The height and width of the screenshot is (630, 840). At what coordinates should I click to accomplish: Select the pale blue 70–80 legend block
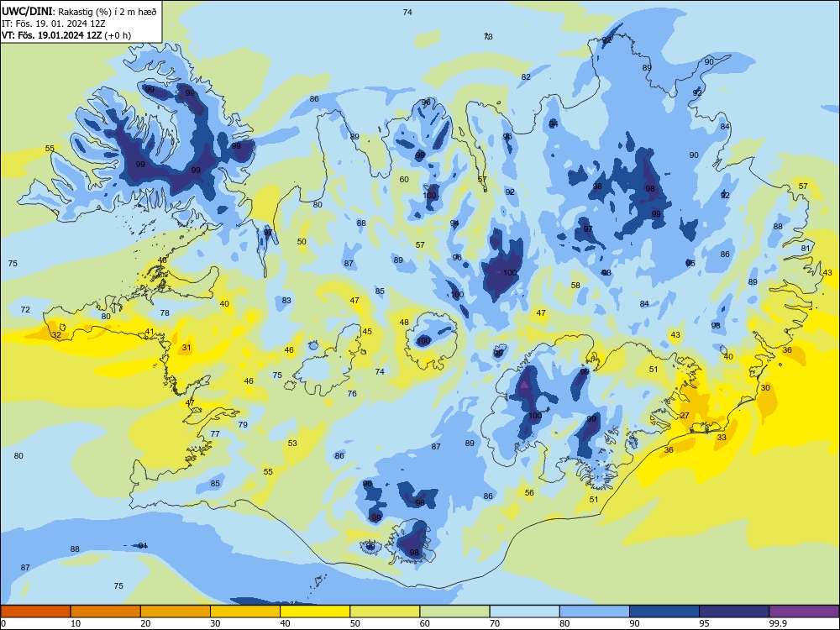click(524, 612)
